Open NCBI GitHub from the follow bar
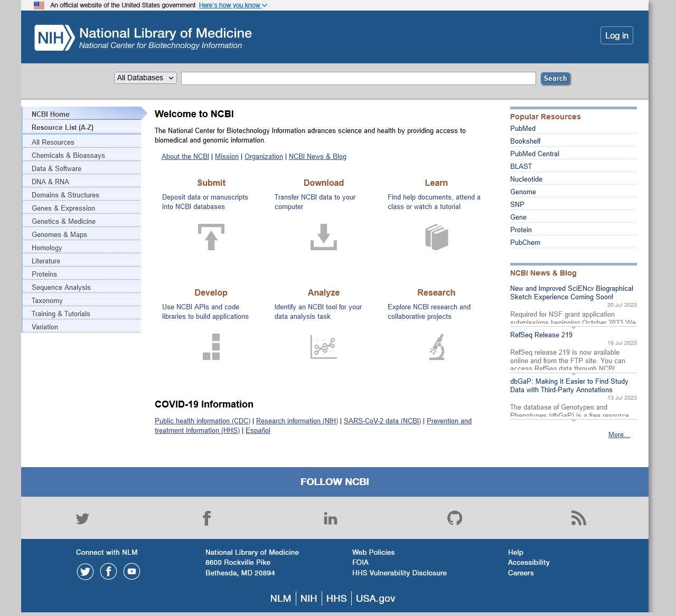 [x=455, y=518]
